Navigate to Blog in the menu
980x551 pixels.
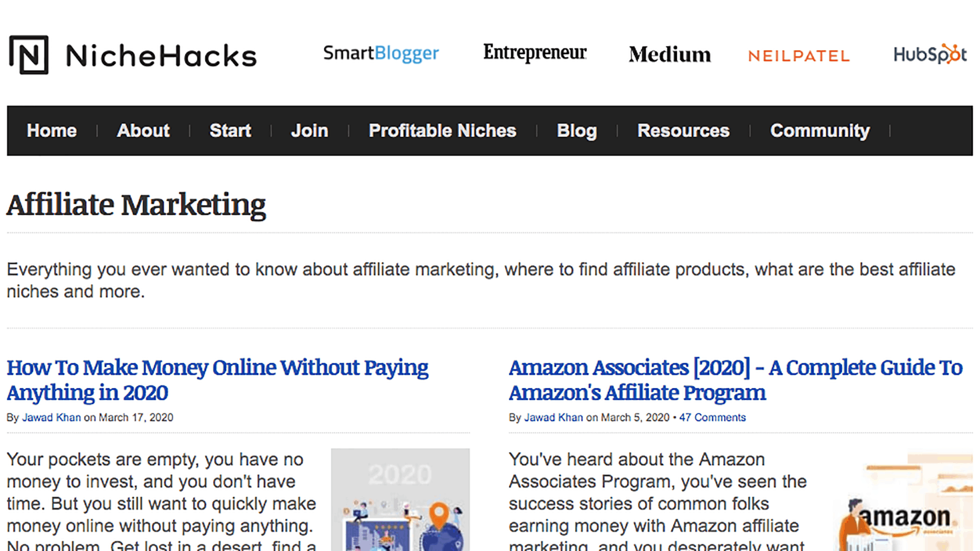click(577, 131)
